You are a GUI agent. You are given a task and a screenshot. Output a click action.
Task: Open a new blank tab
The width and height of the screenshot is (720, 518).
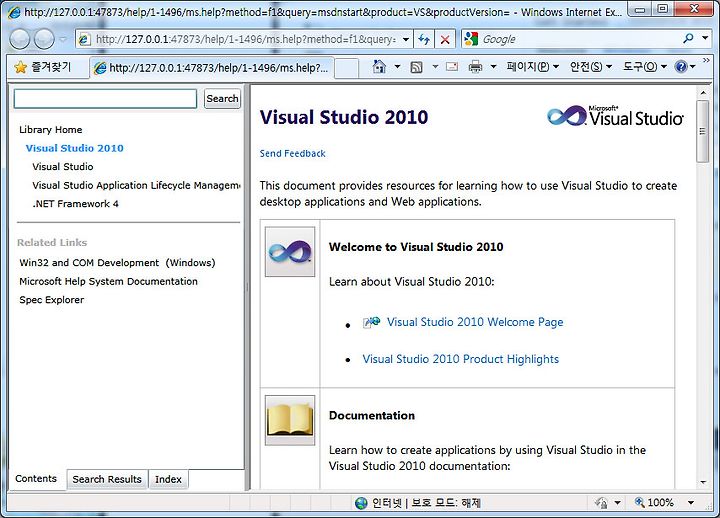[346, 69]
